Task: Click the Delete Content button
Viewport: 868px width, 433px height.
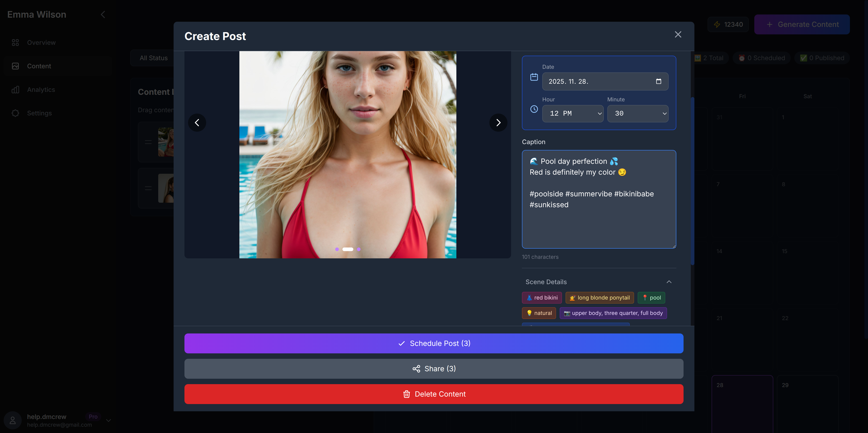Action: point(434,394)
